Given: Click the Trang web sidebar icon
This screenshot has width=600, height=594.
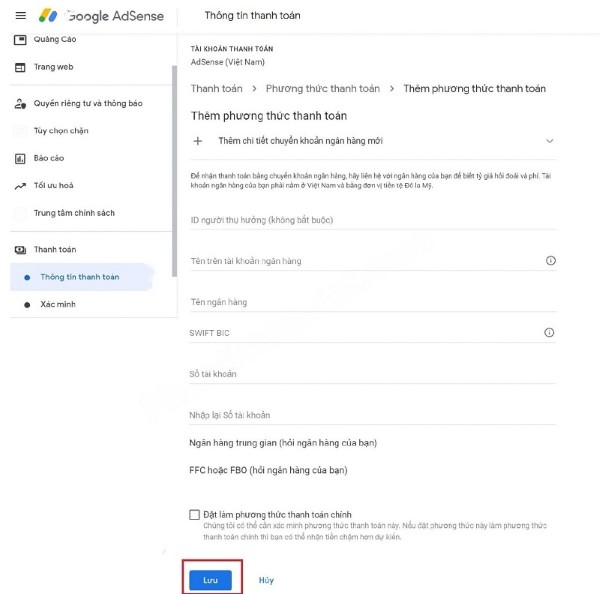Looking at the screenshot, I should coord(19,67).
